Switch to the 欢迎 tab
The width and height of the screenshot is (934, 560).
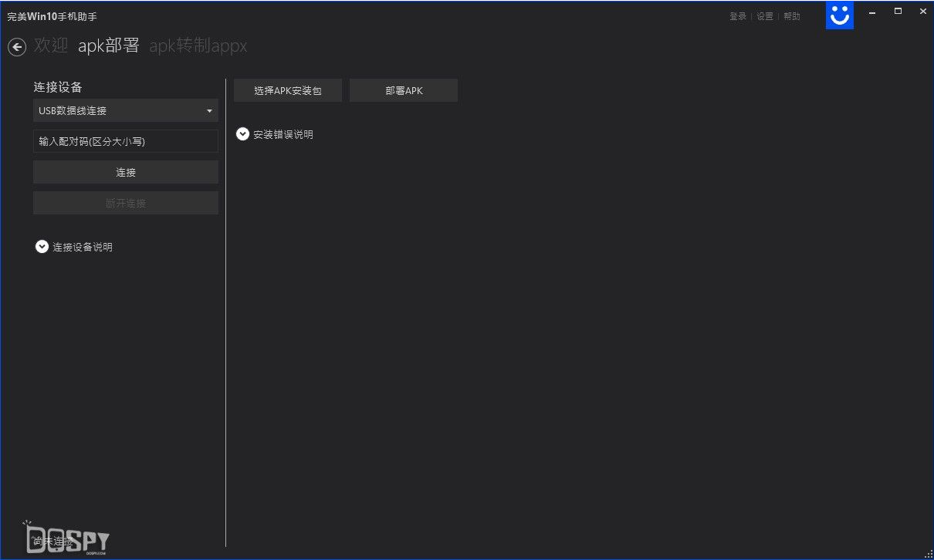point(51,46)
